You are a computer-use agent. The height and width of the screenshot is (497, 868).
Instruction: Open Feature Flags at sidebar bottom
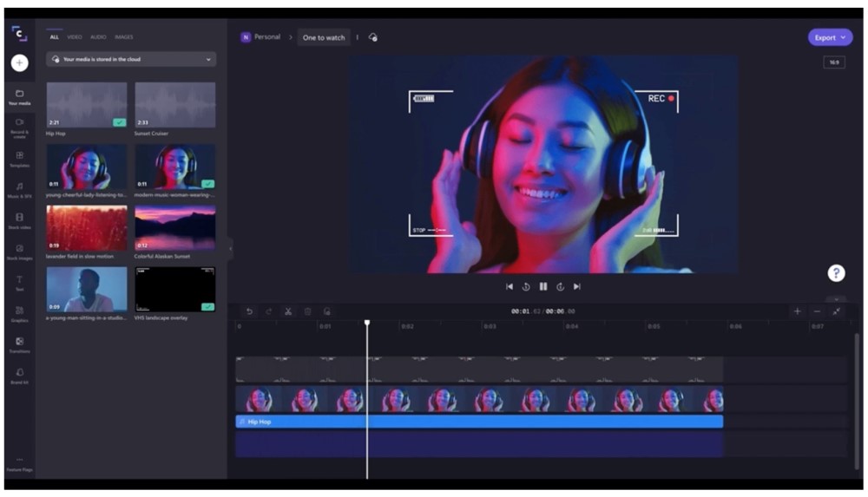[x=19, y=465]
